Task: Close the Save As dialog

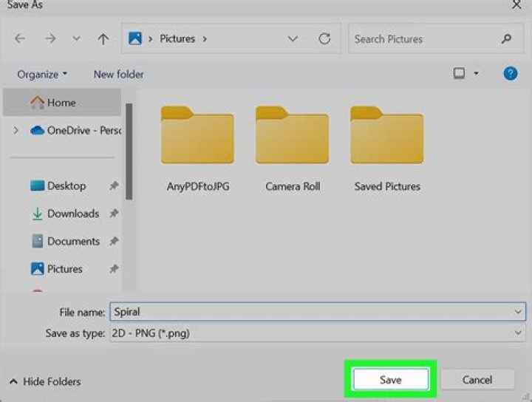Action: pyautogui.click(x=516, y=4)
